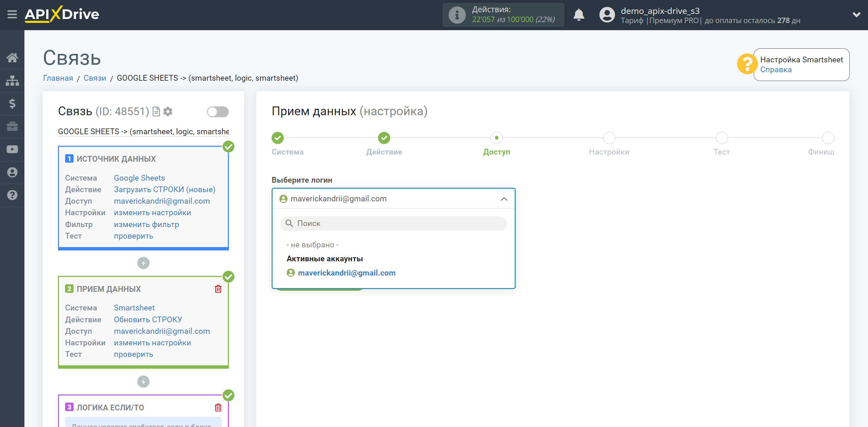868x427 pixels.
Task: Delete the ЛОГИКА ЕСЛИ/ТО block
Action: tap(218, 407)
